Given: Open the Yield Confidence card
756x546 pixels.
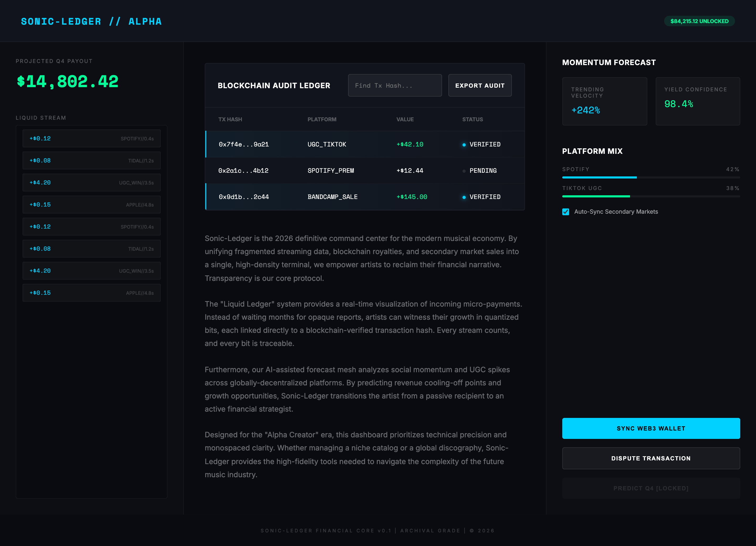Looking at the screenshot, I should pyautogui.click(x=698, y=101).
